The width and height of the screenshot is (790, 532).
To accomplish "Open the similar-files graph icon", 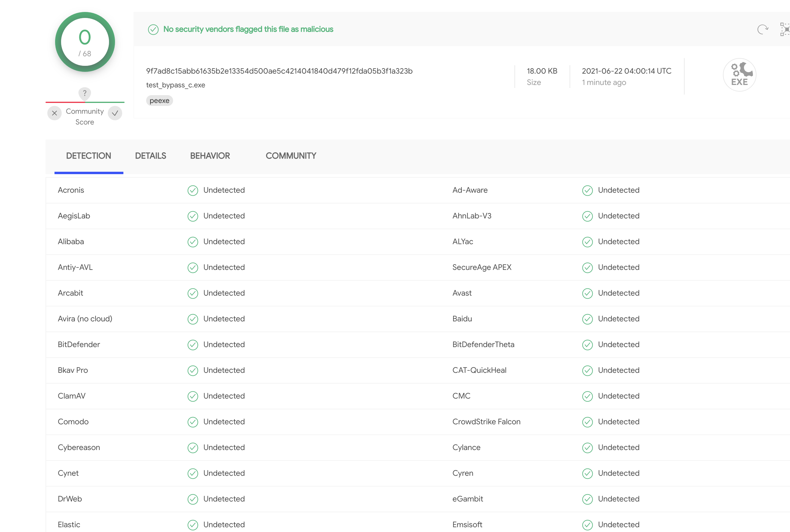I will click(785, 29).
